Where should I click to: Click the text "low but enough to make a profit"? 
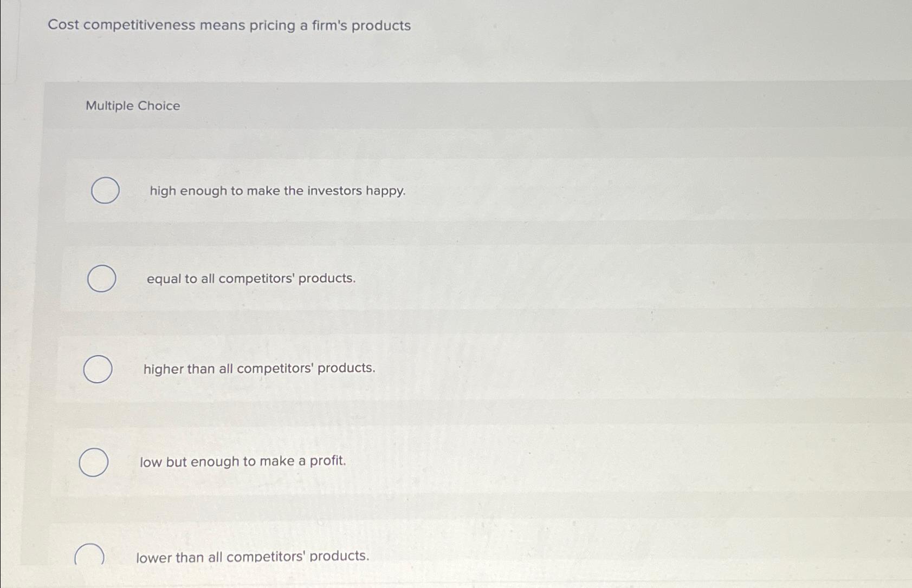pos(243,461)
